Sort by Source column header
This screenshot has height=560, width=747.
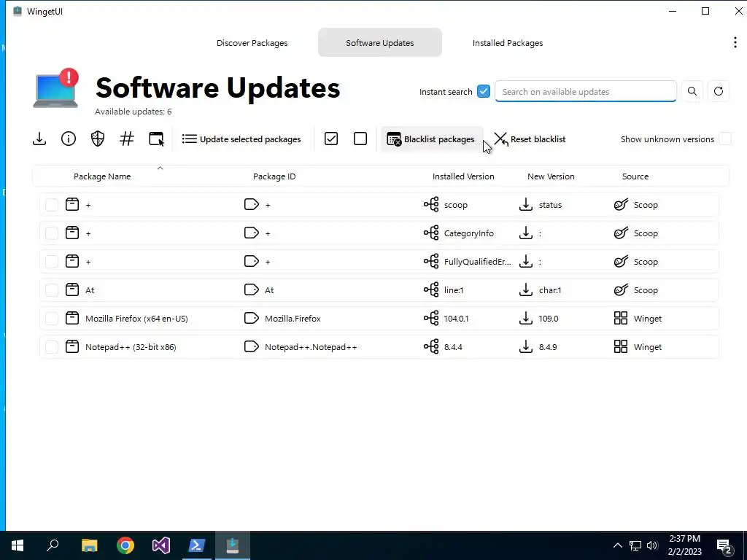click(635, 176)
